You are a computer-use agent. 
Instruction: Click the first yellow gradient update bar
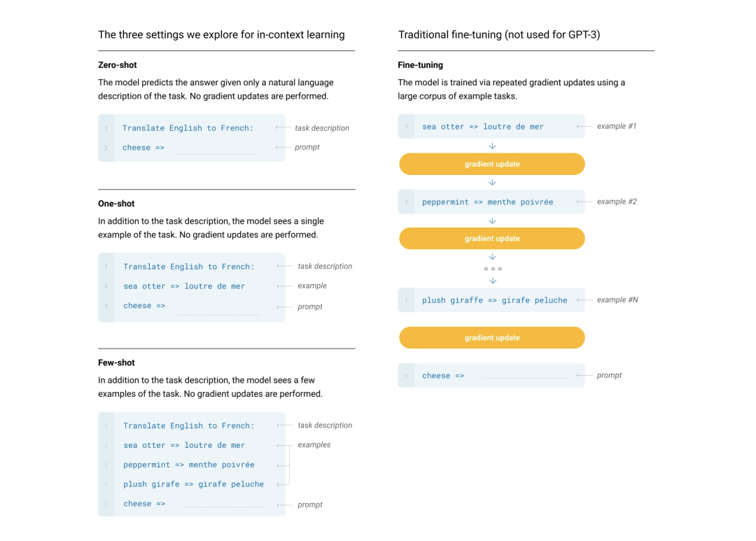(492, 164)
